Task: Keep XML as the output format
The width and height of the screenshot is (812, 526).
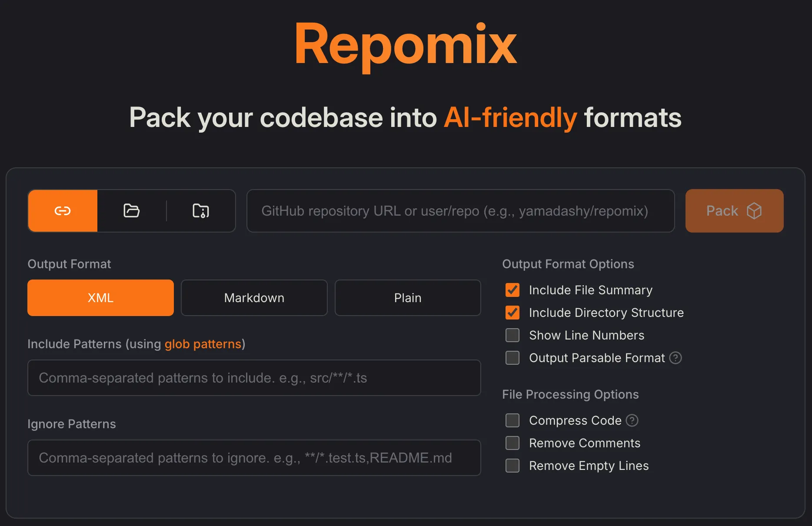Action: click(x=100, y=298)
